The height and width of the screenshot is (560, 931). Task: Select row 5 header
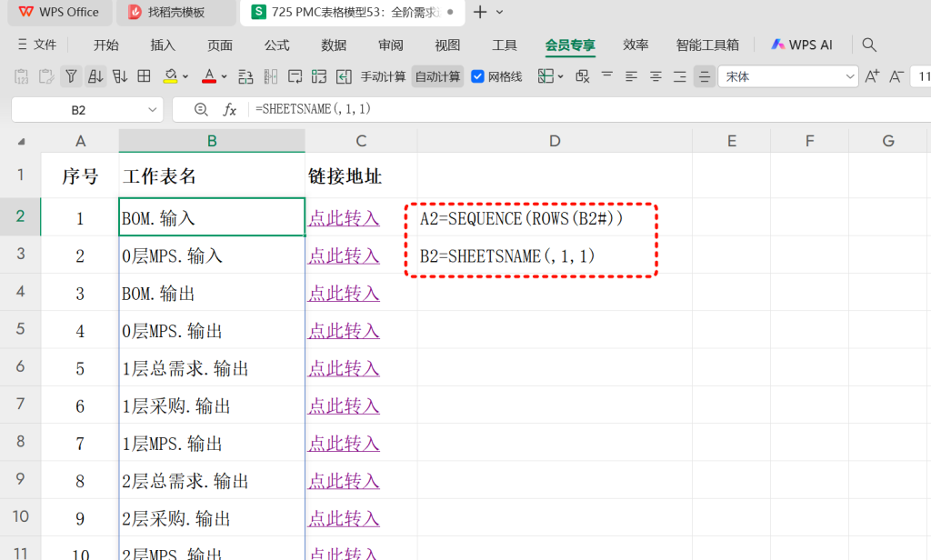tap(20, 329)
